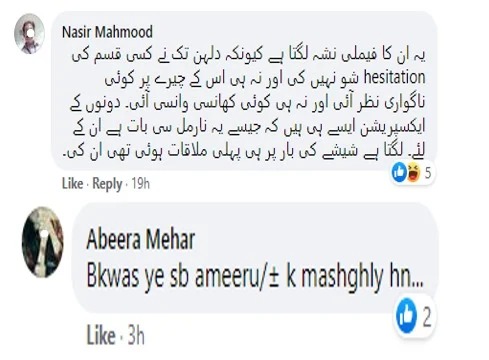Click the first Urdu line of Nasir's comment
The image size is (489, 360).
pos(248,54)
